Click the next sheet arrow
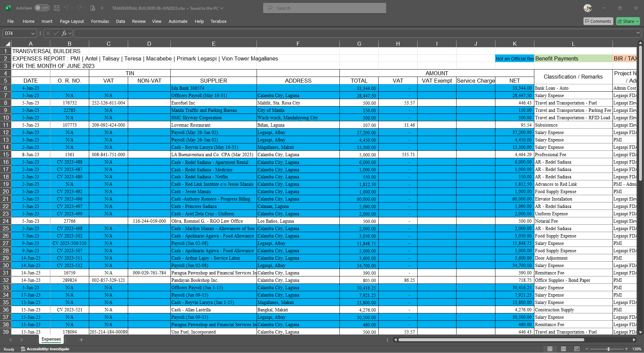The image size is (644, 353). coord(21,340)
